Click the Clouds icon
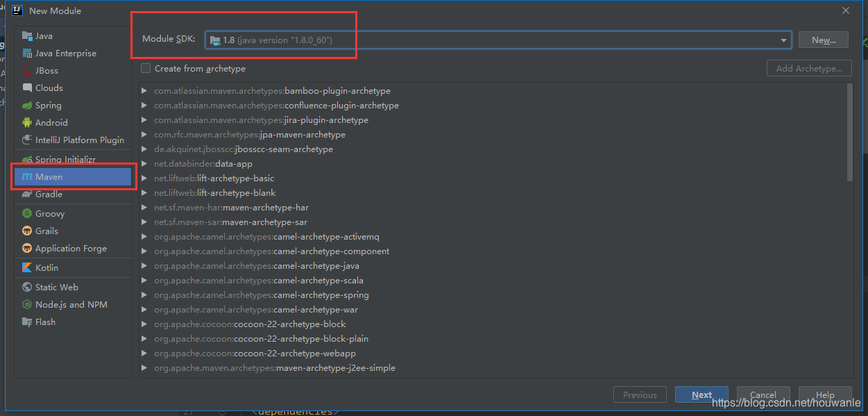The width and height of the screenshot is (868, 416). (x=27, y=88)
